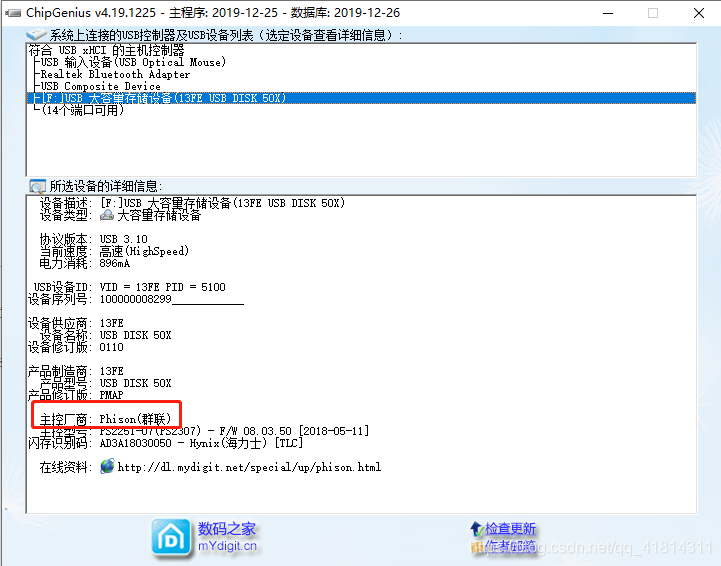Click the globe icon next to 在线资料
Screen dimensions: 721x566
coord(107,466)
